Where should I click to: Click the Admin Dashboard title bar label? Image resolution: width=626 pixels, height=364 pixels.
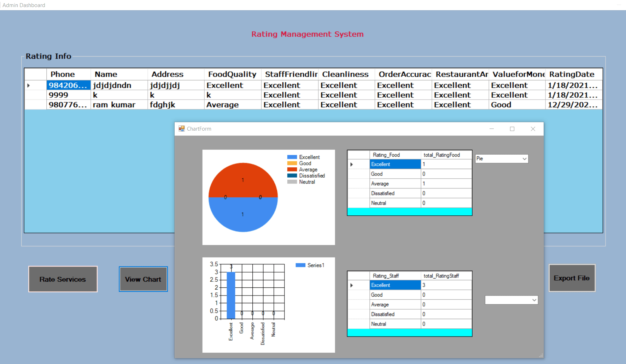[24, 5]
